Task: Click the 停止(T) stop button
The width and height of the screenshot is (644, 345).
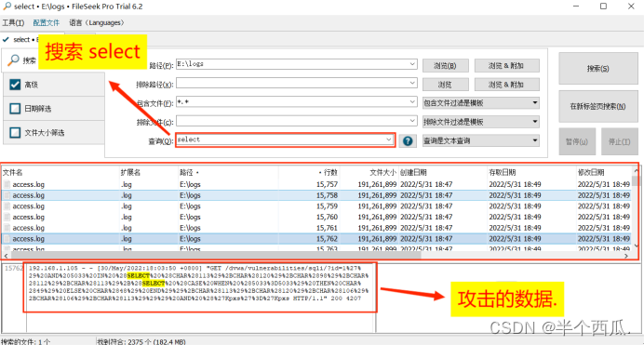Action: (x=620, y=141)
